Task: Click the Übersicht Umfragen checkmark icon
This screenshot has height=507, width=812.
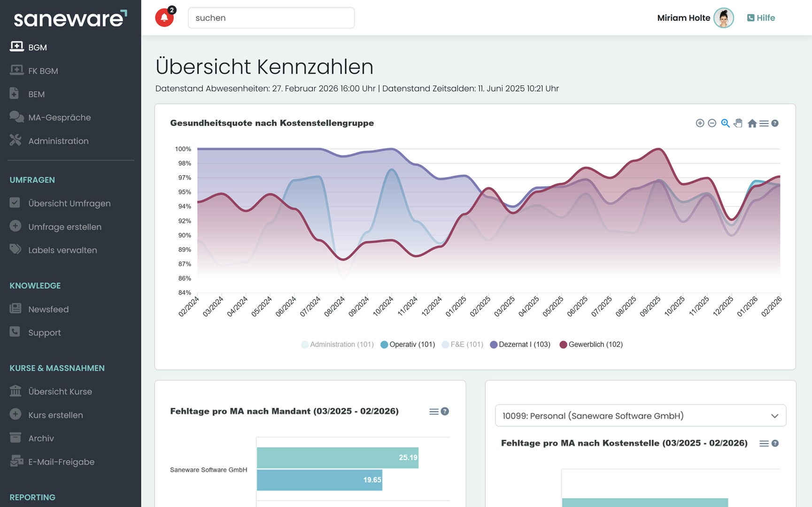Action: pos(15,202)
